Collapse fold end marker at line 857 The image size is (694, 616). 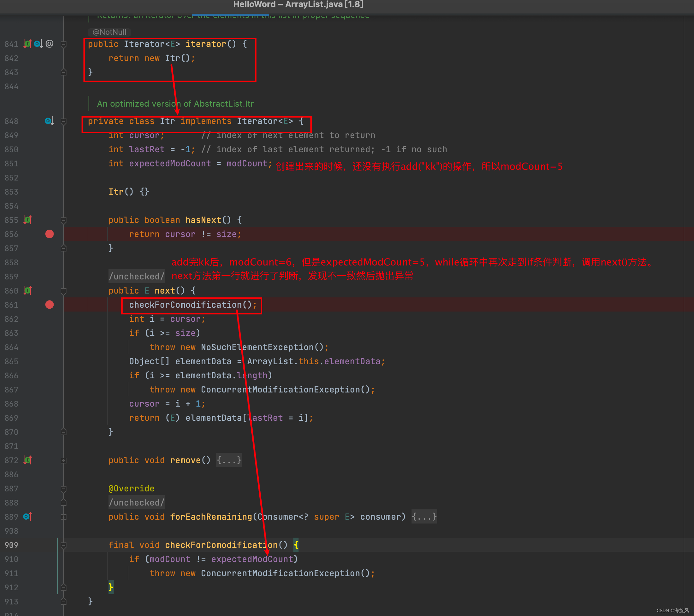click(x=64, y=248)
